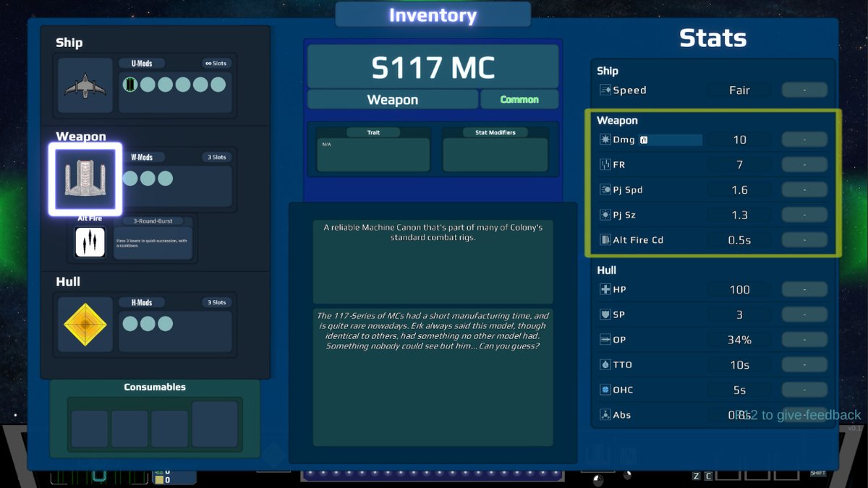Image resolution: width=868 pixels, height=488 pixels.
Task: Click the dash button in OHC row
Action: [x=804, y=390]
